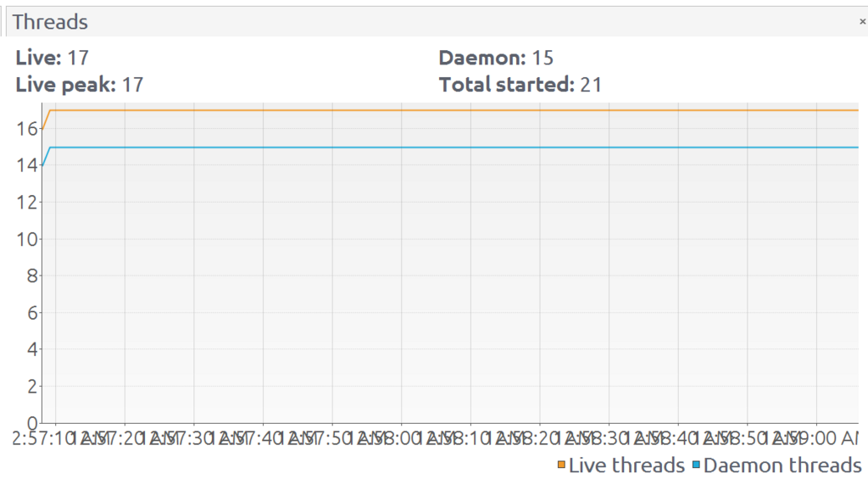
Task: Click the 2 label on the y-axis
Action: 32,386
